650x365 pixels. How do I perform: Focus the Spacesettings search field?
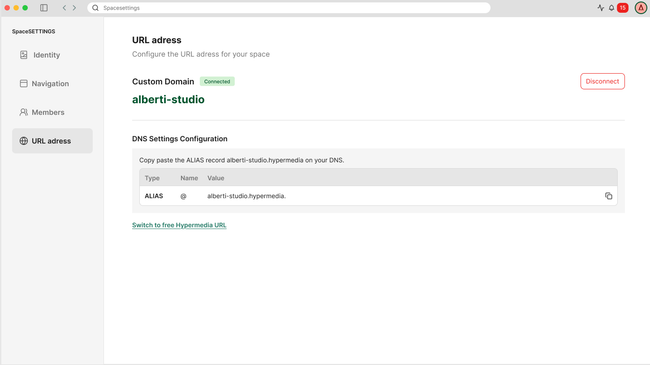289,8
